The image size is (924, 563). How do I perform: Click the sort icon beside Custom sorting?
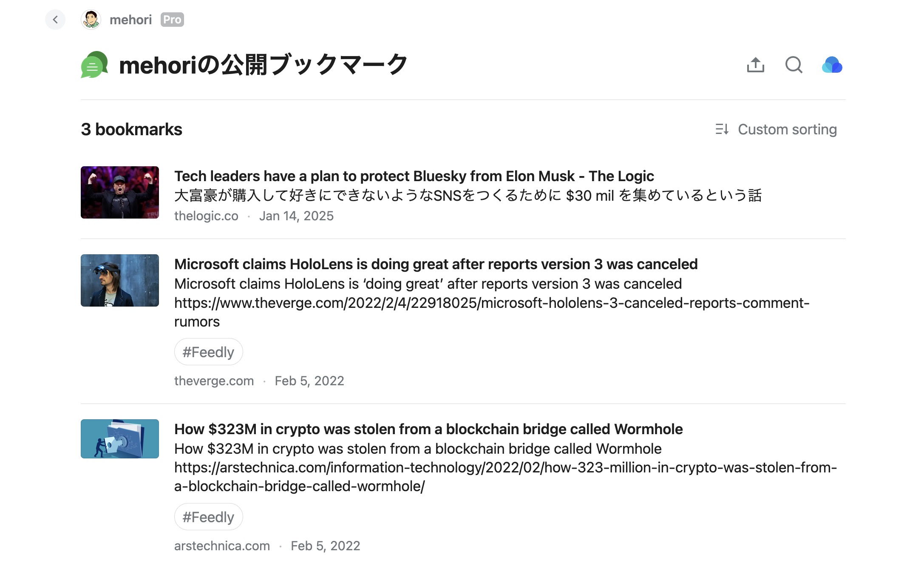point(722,129)
